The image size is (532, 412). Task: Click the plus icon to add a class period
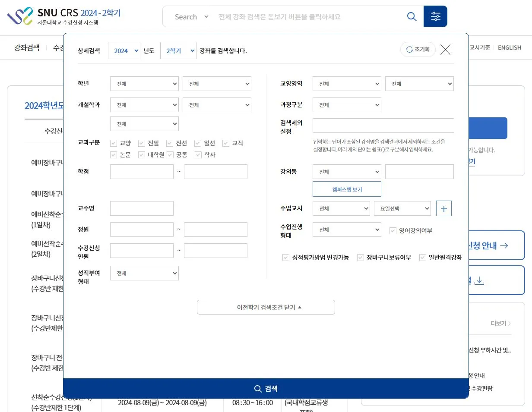(x=443, y=208)
